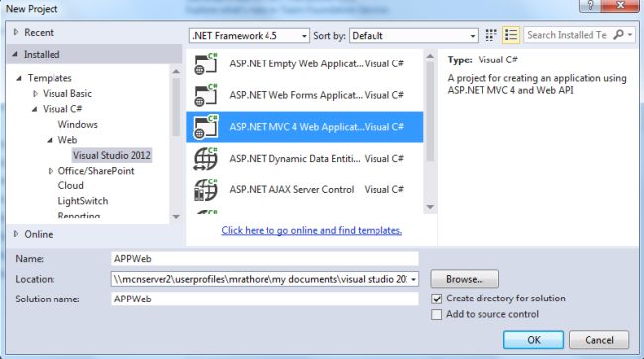
Task: Expand the Online section
Action: pyautogui.click(x=16, y=234)
